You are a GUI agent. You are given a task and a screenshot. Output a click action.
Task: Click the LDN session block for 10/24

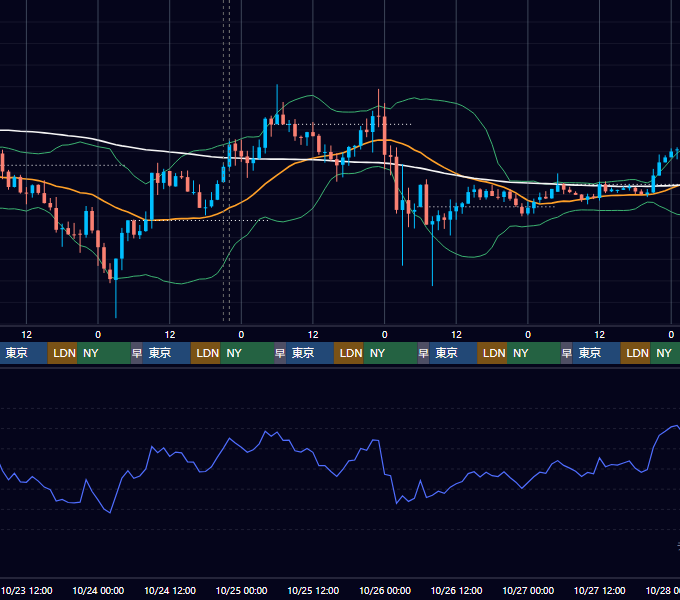point(206,353)
